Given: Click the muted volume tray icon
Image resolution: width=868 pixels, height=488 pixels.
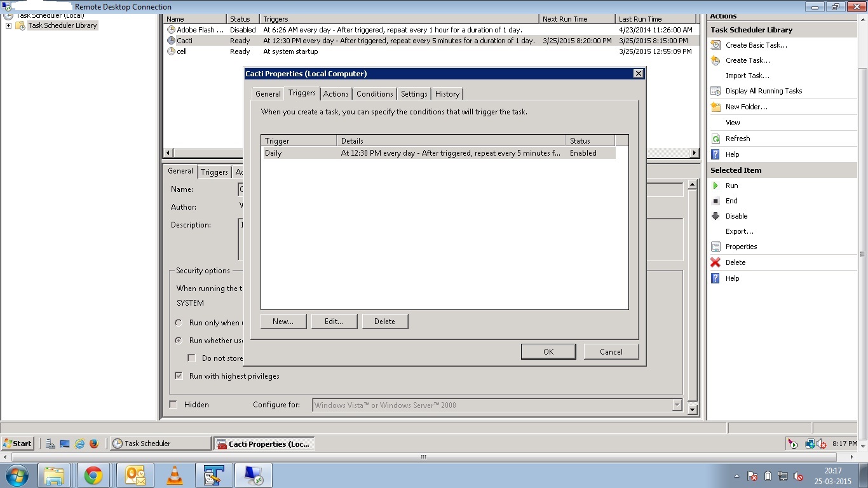Looking at the screenshot, I should point(799,476).
